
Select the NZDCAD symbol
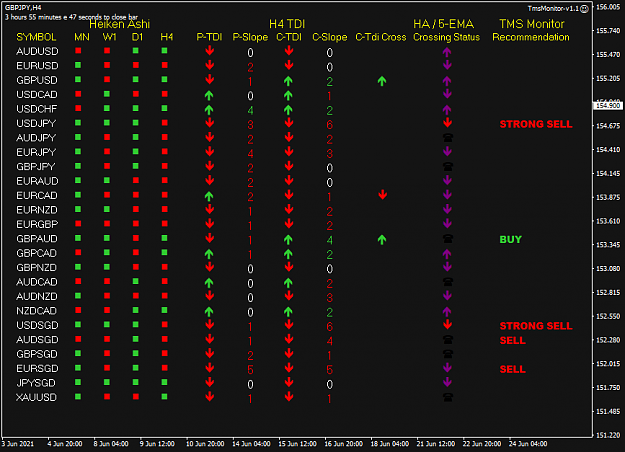coord(36,311)
